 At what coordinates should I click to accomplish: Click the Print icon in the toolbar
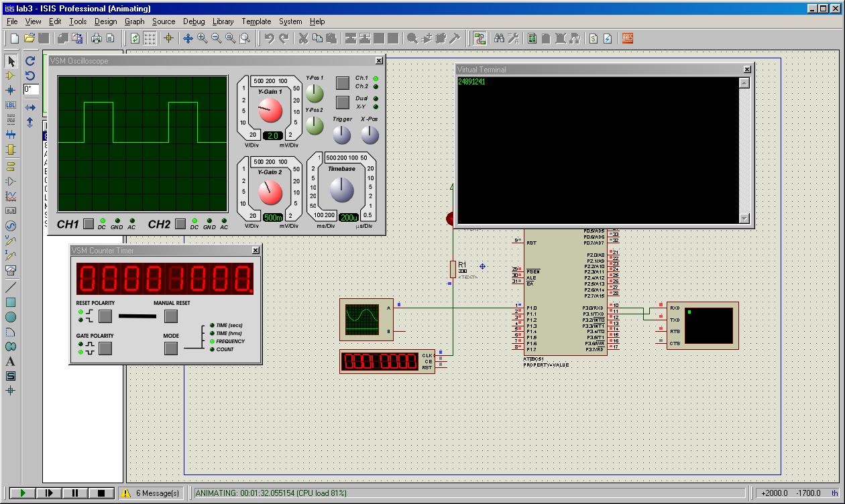(97, 38)
